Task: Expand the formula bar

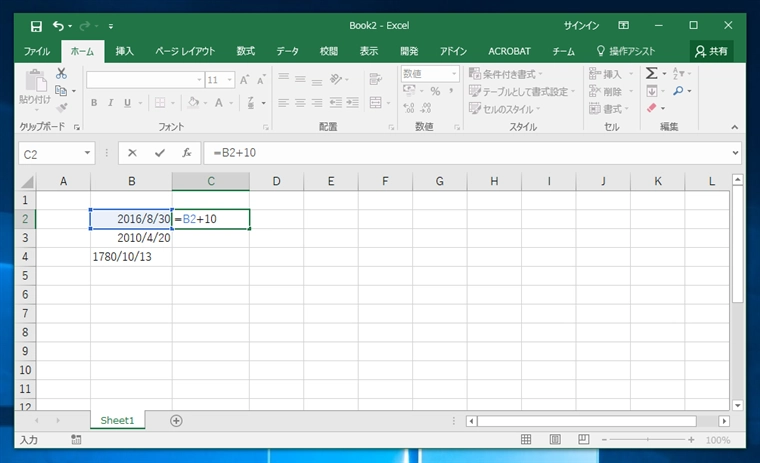Action: 735,153
